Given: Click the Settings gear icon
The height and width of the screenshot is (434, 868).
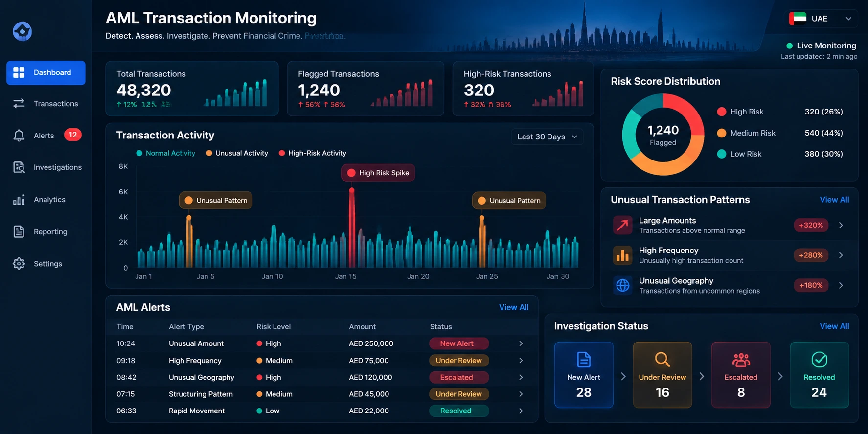Looking at the screenshot, I should tap(19, 264).
